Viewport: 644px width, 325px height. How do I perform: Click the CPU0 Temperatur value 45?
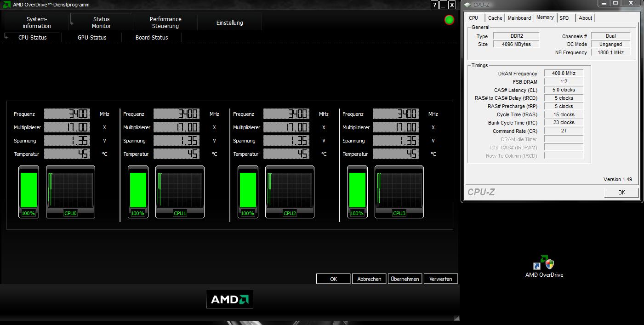[x=67, y=154]
